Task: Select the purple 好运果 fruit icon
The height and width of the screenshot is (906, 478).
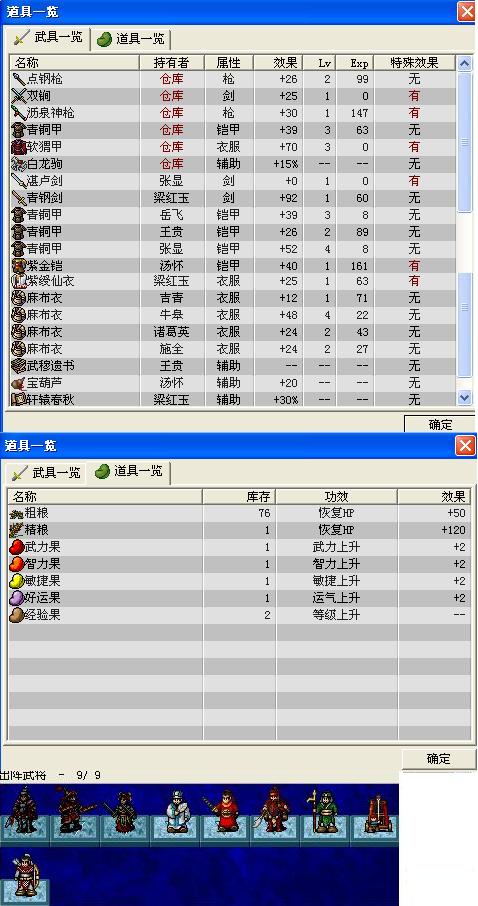Action: pyautogui.click(x=16, y=598)
